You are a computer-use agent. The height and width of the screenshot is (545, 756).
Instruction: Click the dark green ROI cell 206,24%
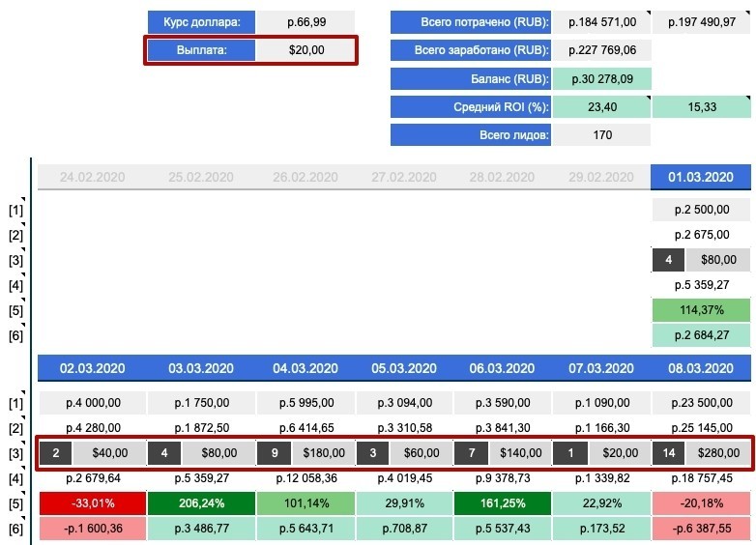[x=201, y=503]
